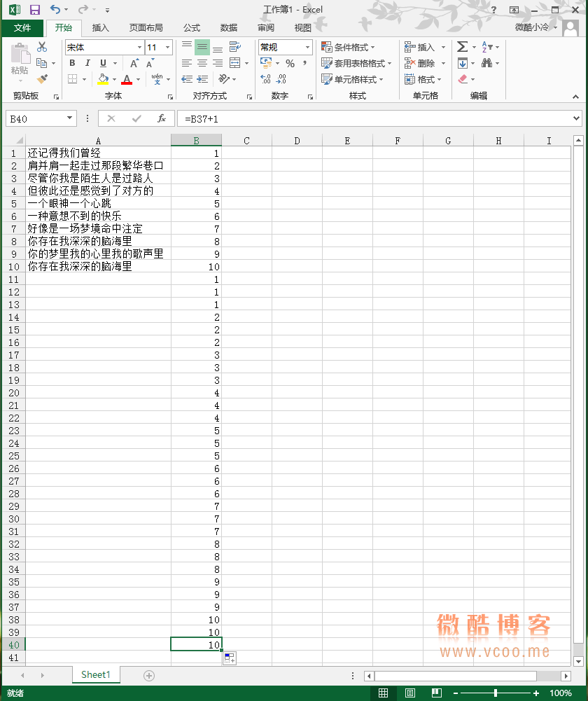This screenshot has height=701, width=588.
Task: Add a new sheet with plus icon
Action: tap(148, 675)
